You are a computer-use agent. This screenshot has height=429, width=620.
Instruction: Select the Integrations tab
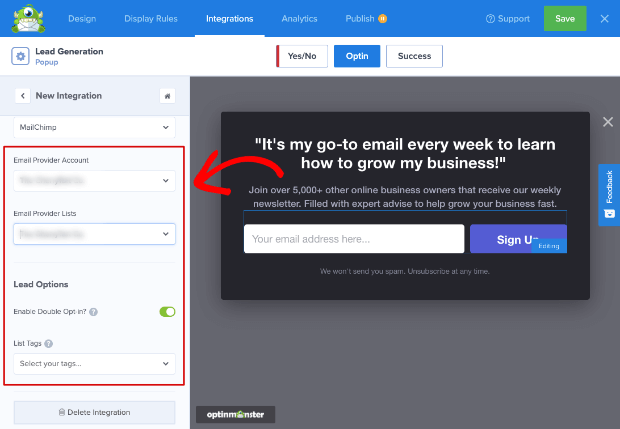(229, 19)
